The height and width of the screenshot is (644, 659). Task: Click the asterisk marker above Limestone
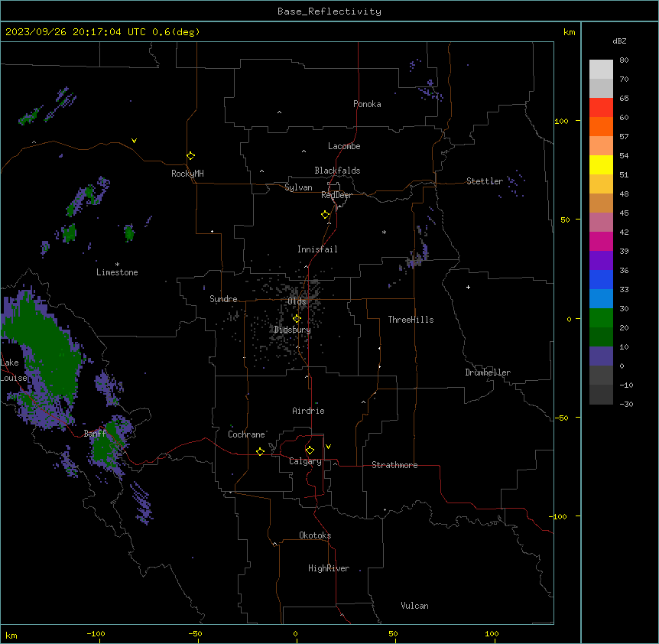[117, 265]
